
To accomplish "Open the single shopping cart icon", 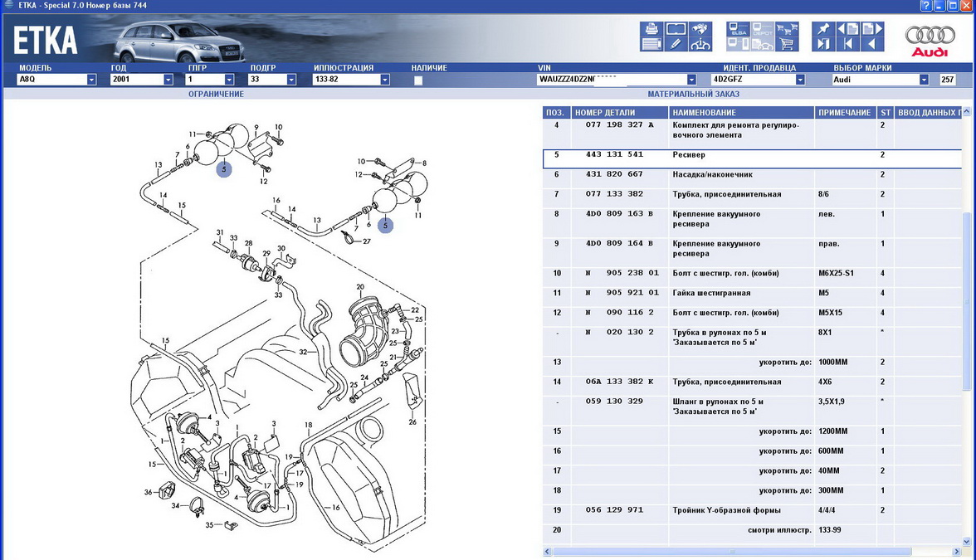I will coord(784,44).
